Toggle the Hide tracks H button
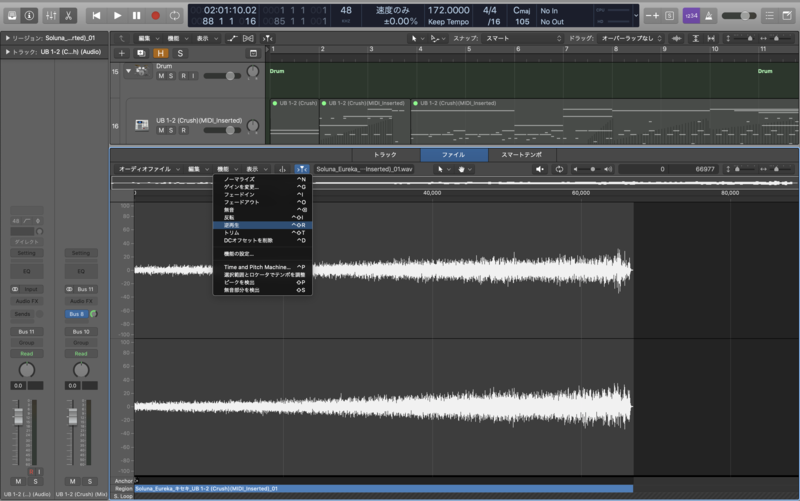This screenshot has width=800, height=501. [161, 53]
